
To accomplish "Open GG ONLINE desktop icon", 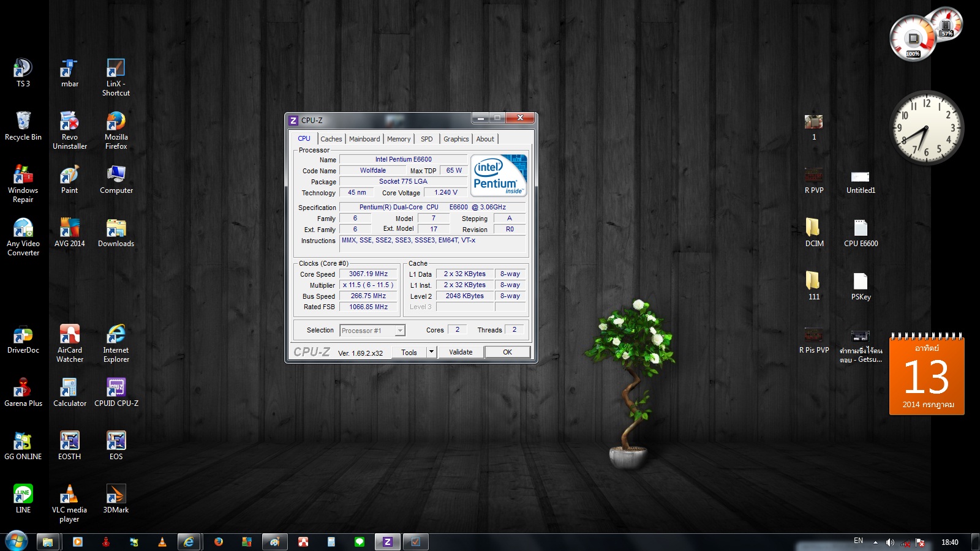I will tap(23, 445).
